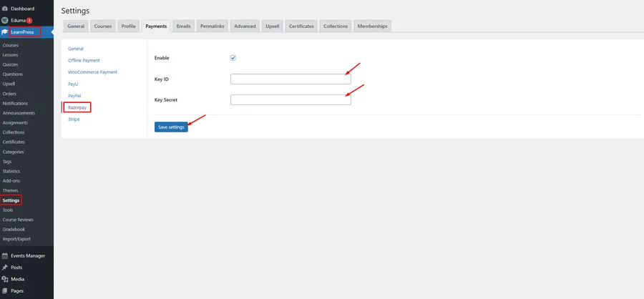Click the Dashboard gauge icon
Screen dimensions: 644x299
5,9
